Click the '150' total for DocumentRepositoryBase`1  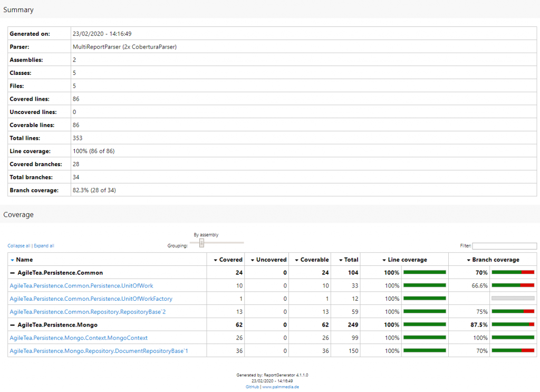coord(353,351)
